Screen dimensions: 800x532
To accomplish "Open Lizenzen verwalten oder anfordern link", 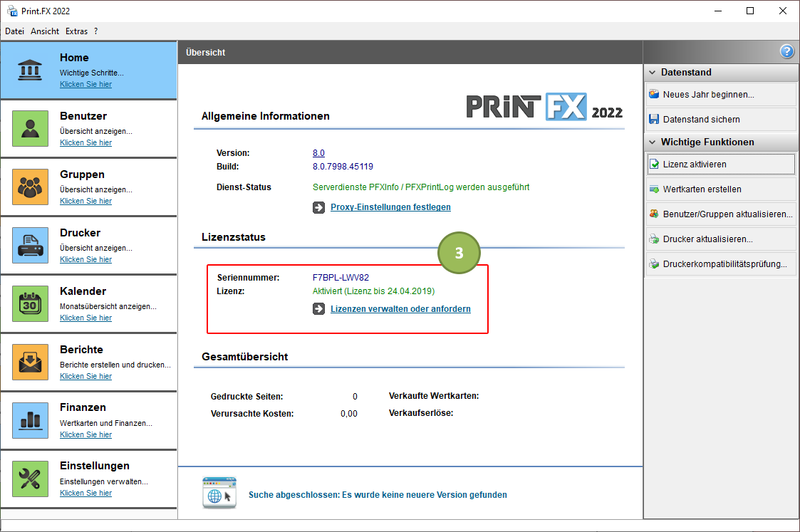I will pos(400,309).
